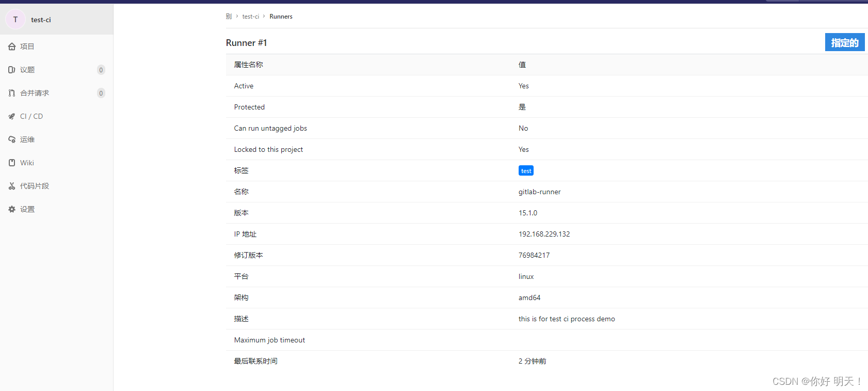Click the test-ci breadcrumb link
Screen dimensions: 868x391
pyautogui.click(x=251, y=17)
